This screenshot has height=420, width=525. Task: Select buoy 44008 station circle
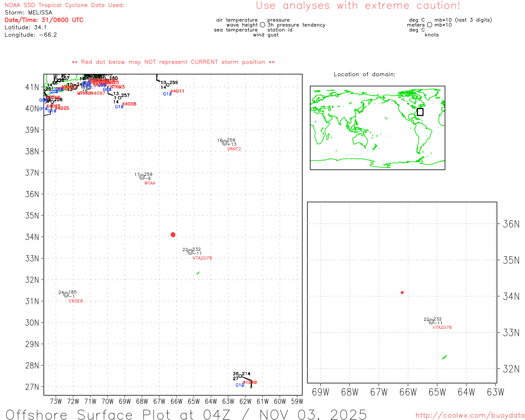[x=120, y=98]
